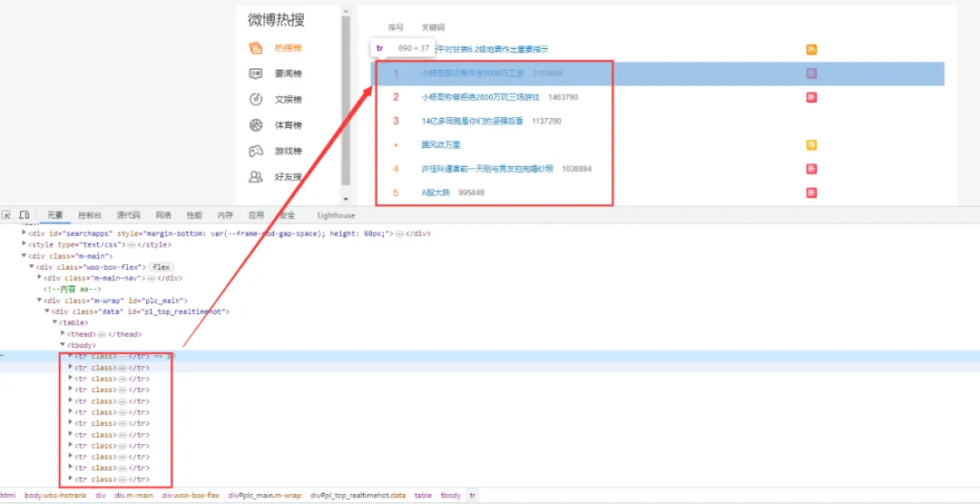Switch to the 内存 Memory tab

pos(225,215)
